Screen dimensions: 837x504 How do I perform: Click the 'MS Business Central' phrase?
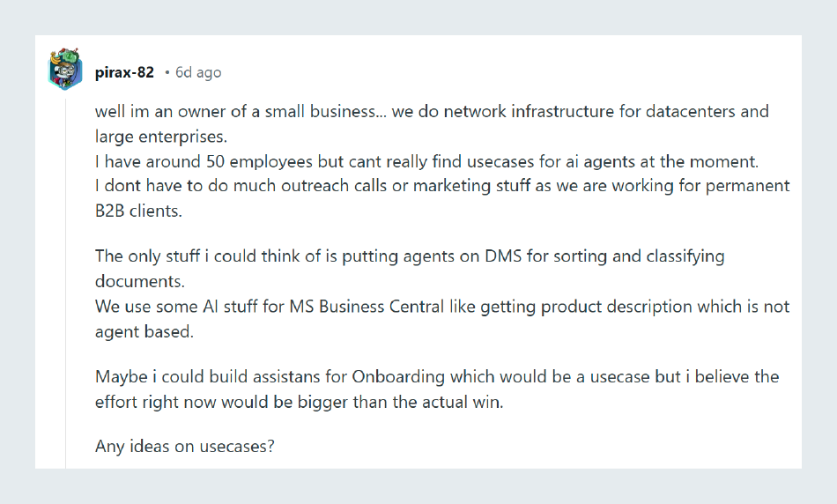[x=367, y=307]
